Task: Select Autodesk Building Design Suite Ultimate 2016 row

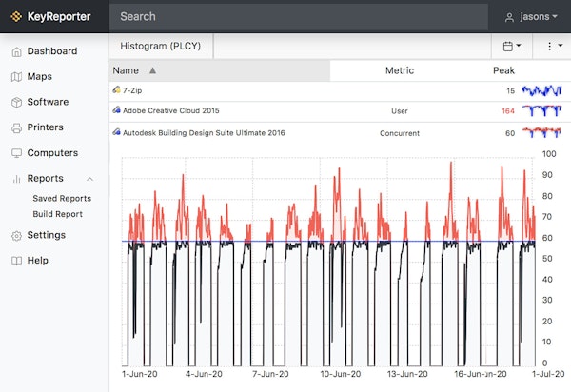Action: coord(340,133)
